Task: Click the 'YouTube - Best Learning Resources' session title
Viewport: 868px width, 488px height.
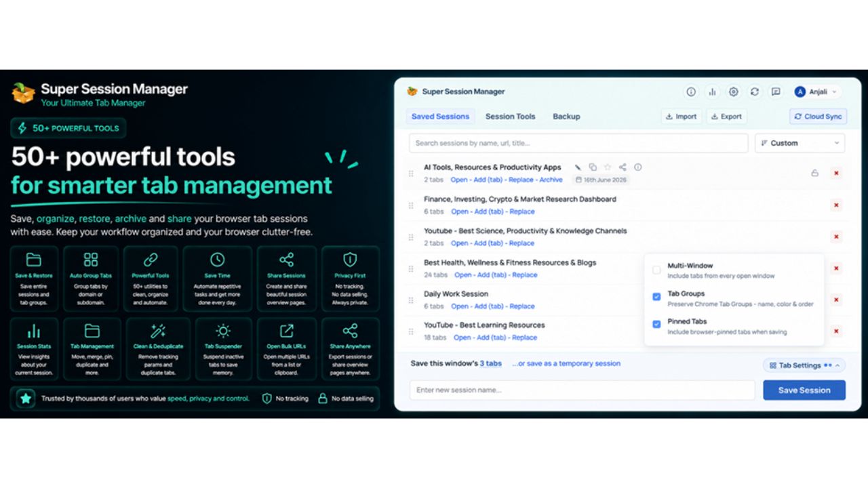Action: (484, 325)
